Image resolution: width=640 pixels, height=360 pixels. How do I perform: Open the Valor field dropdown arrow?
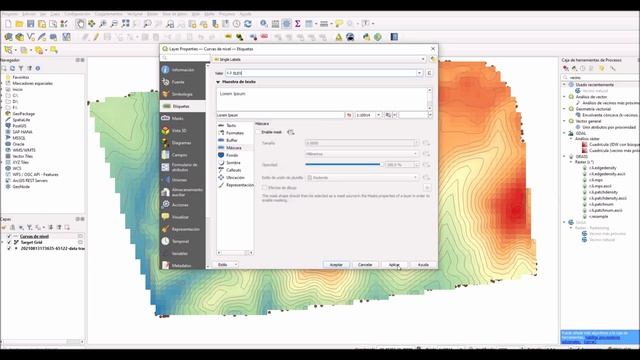pos(419,73)
